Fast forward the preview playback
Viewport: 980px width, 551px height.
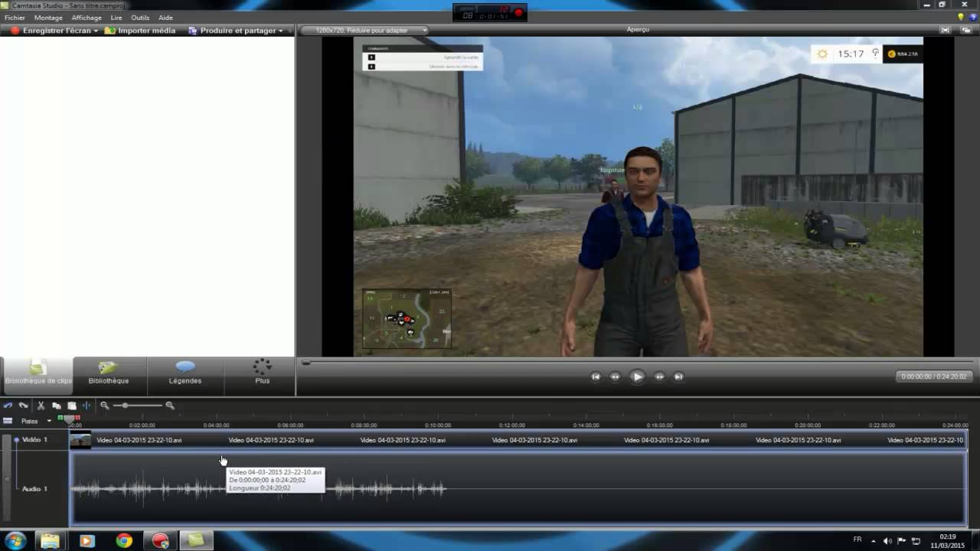click(x=659, y=377)
